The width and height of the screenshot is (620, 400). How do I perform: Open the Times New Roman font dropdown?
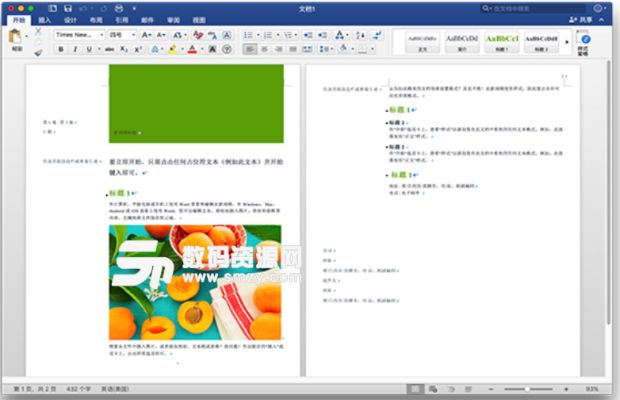[x=78, y=34]
